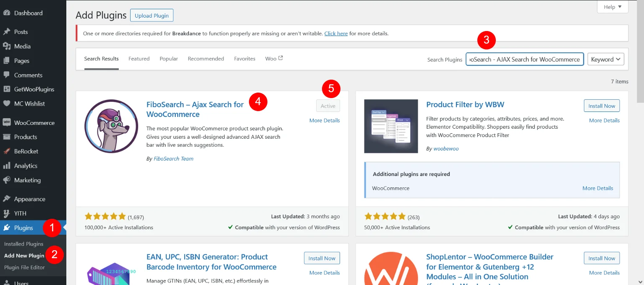Click the FiboSearch five-star rating
This screenshot has width=644, height=285.
(105, 217)
